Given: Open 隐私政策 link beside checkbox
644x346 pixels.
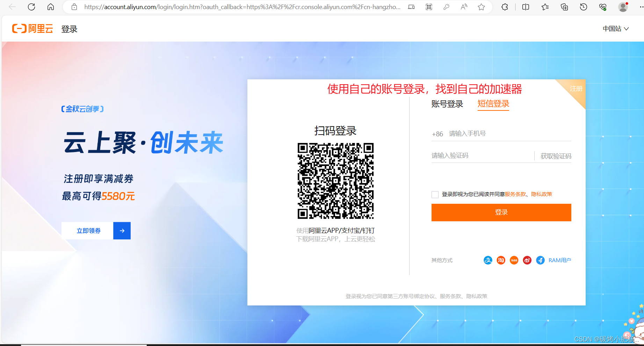Looking at the screenshot, I should (542, 194).
